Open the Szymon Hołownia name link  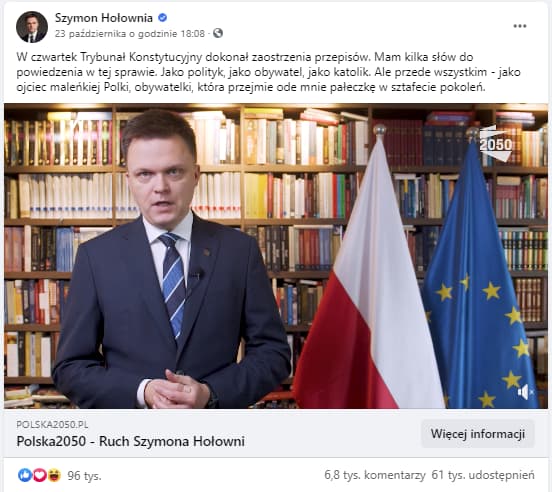coord(104,18)
